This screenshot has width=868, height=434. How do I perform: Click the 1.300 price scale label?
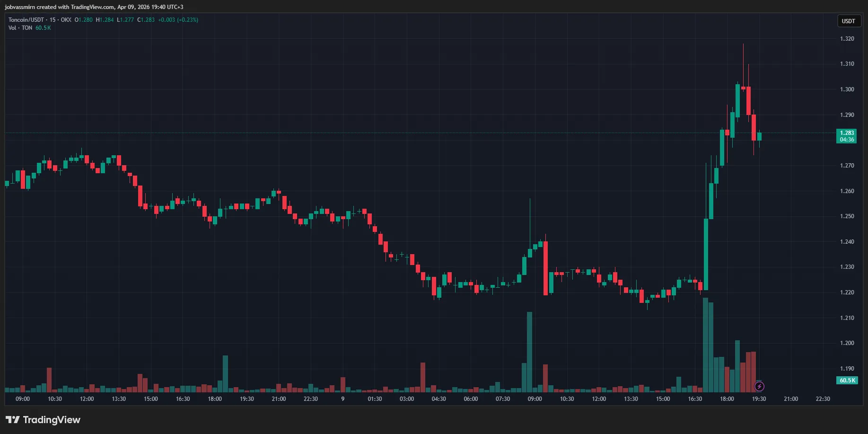[847, 89]
